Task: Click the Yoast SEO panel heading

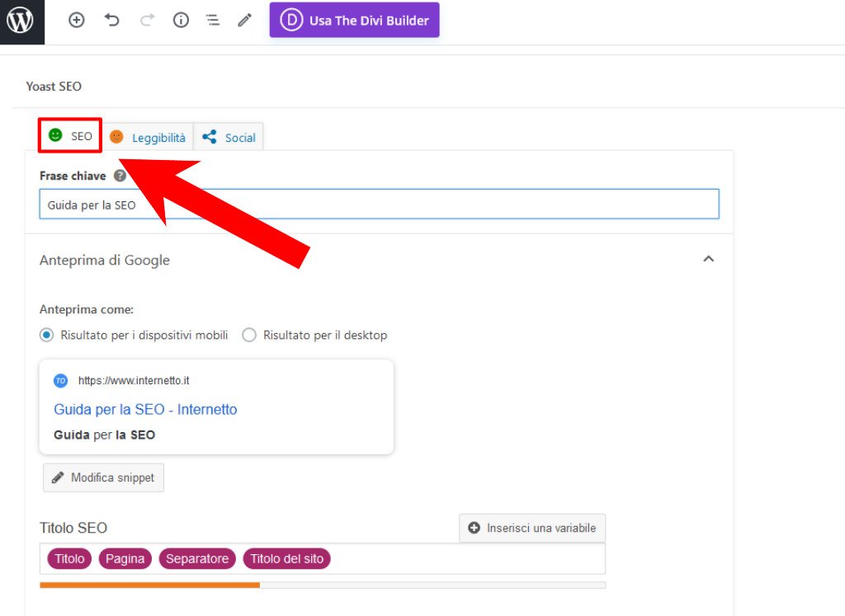Action: 54,86
